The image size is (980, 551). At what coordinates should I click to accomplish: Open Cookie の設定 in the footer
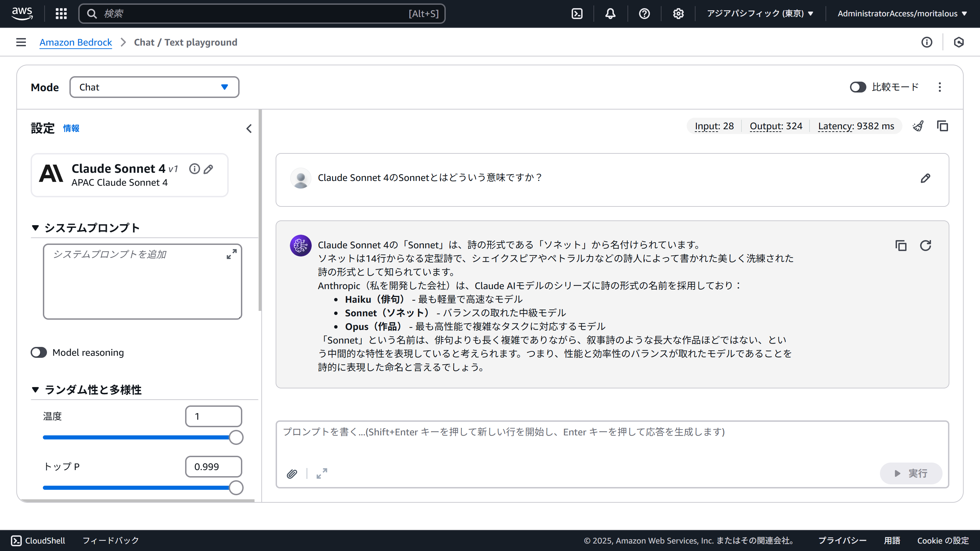click(x=943, y=540)
